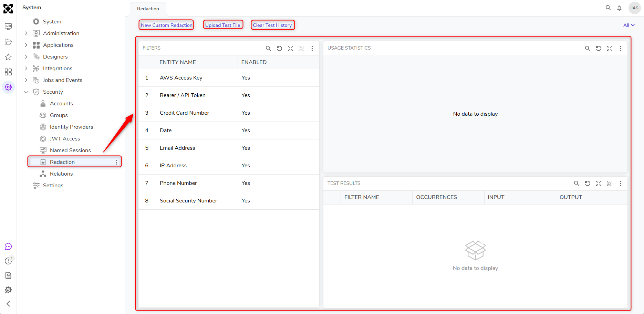This screenshot has height=314, width=644.
Task: Open the Redaction tree item options menu
Action: pos(117,162)
